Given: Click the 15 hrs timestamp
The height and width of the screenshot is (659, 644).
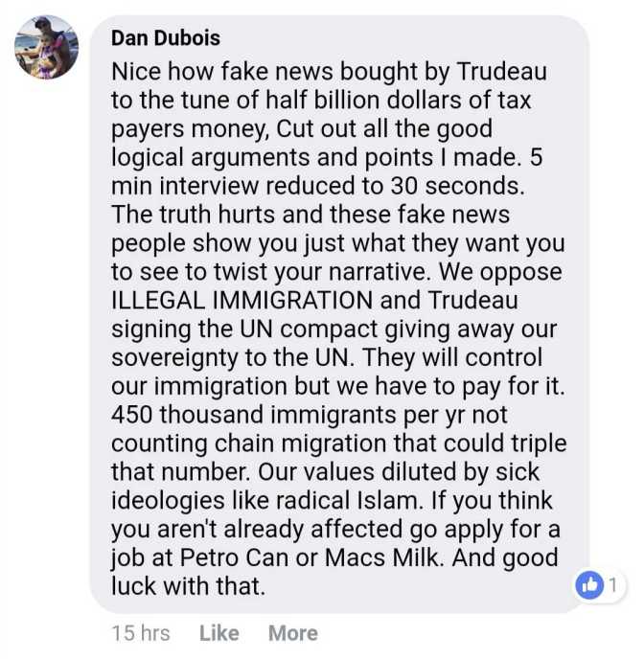Looking at the screenshot, I should [x=141, y=633].
